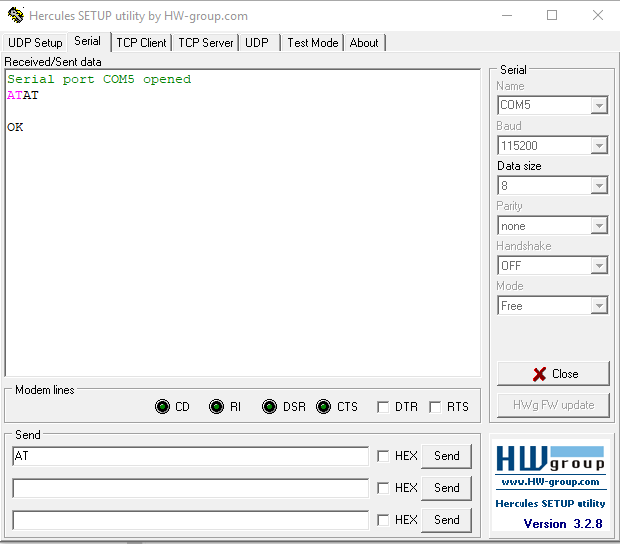Click the CD modem line indicator LED
Viewport: 620px width, 544px height.
tap(162, 406)
